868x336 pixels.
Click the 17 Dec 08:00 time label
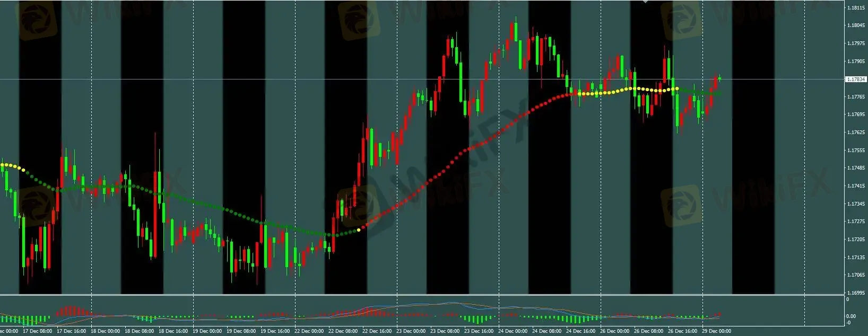click(x=37, y=331)
